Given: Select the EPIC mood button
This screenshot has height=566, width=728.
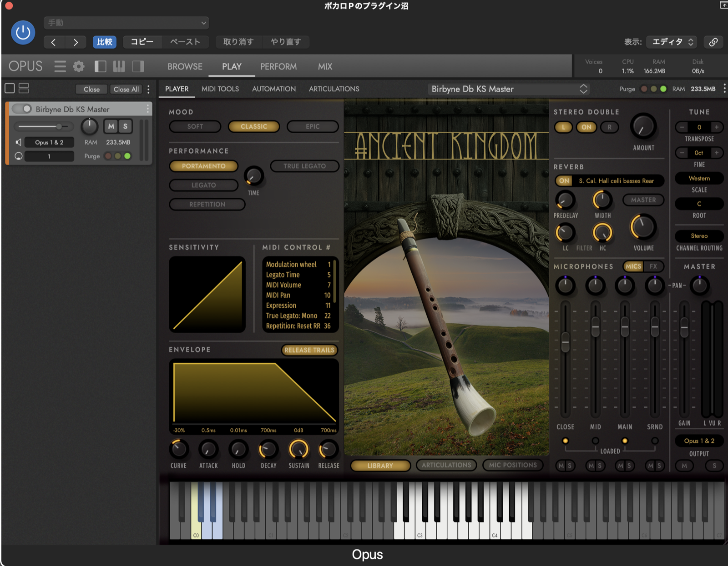Looking at the screenshot, I should pos(313,126).
